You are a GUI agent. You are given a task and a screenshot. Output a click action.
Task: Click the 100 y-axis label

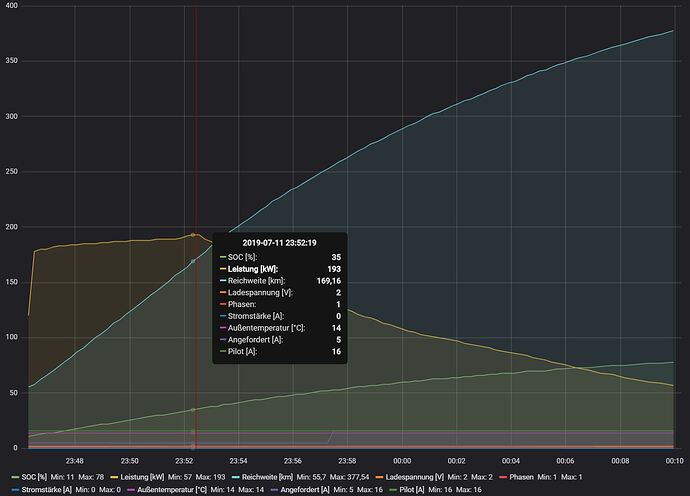(x=11, y=337)
